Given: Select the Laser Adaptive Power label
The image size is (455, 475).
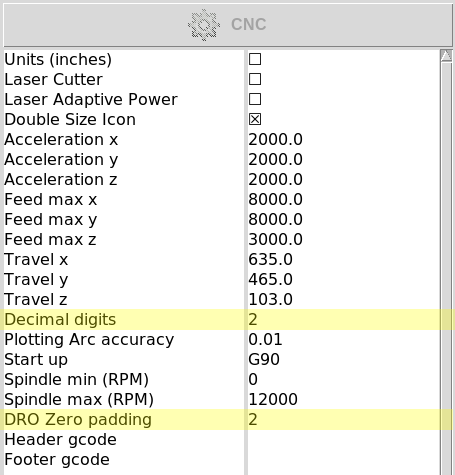Looking at the screenshot, I should [x=91, y=99].
